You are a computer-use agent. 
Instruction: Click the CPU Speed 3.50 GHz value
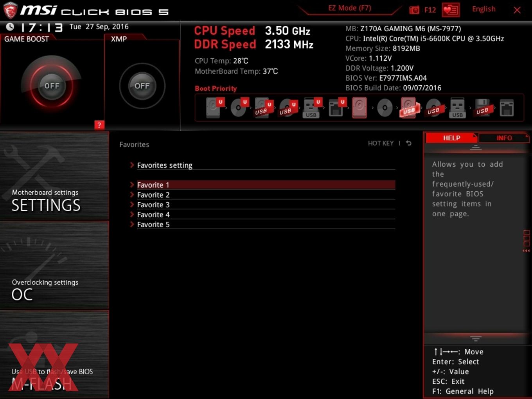click(x=288, y=31)
